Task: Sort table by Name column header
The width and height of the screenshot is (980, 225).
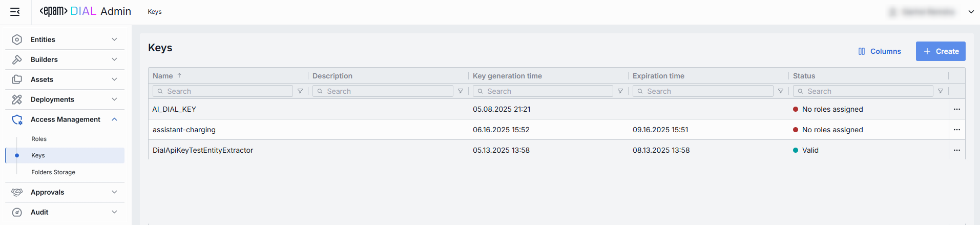Action: (x=163, y=76)
